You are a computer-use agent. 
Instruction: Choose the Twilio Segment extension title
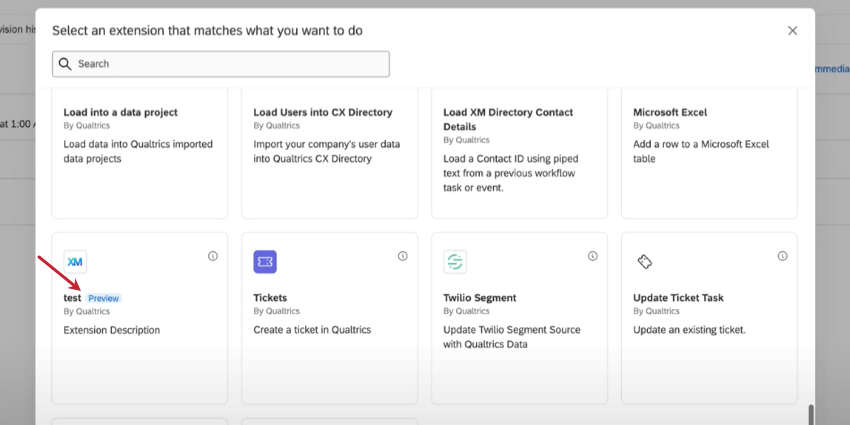pos(479,298)
